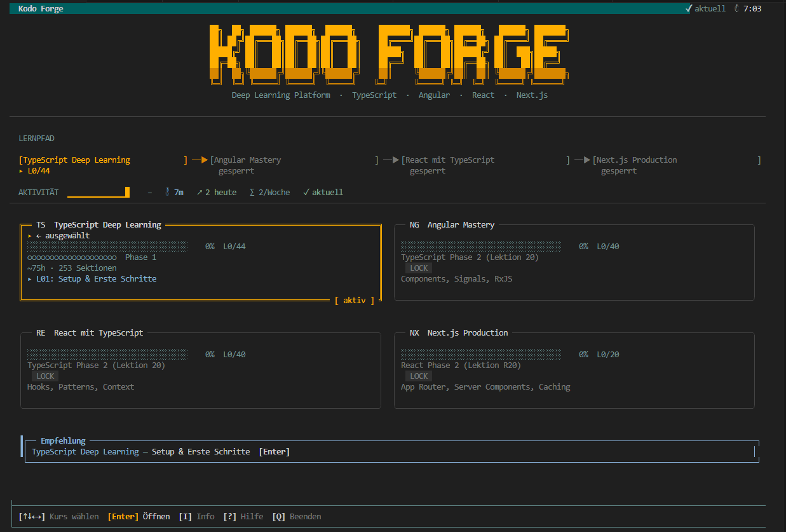
Task: Click the [?] Hilfe shortcut in the footer
Action: pos(243,517)
